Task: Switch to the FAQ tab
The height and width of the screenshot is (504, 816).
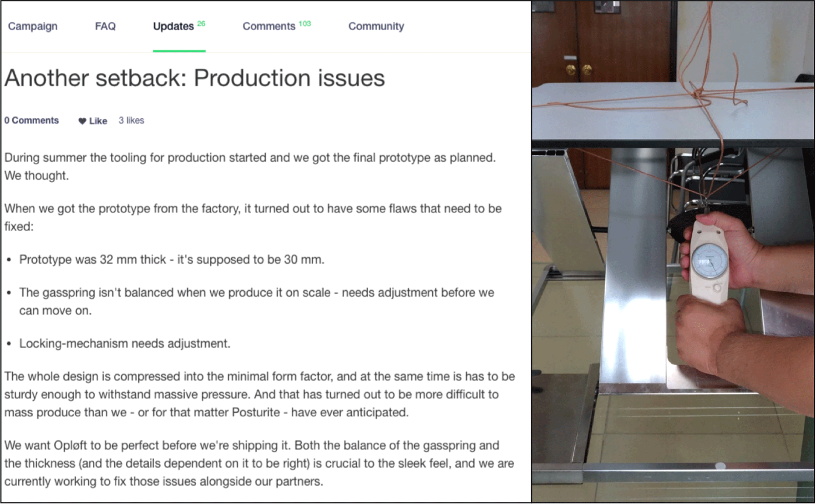Action: tap(105, 26)
